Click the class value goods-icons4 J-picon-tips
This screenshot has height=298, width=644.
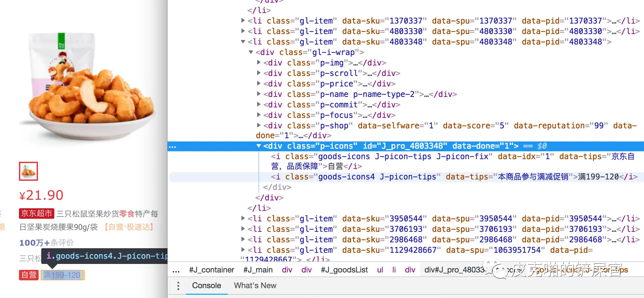pos(377,177)
